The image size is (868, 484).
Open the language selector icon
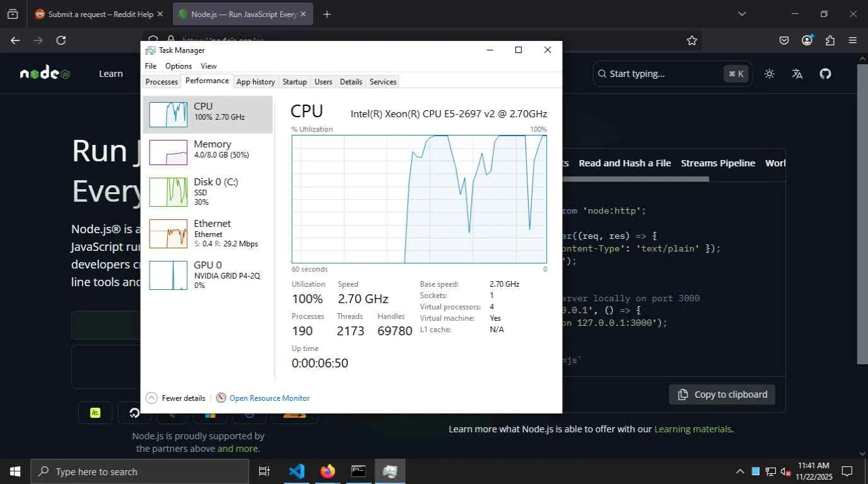[797, 74]
